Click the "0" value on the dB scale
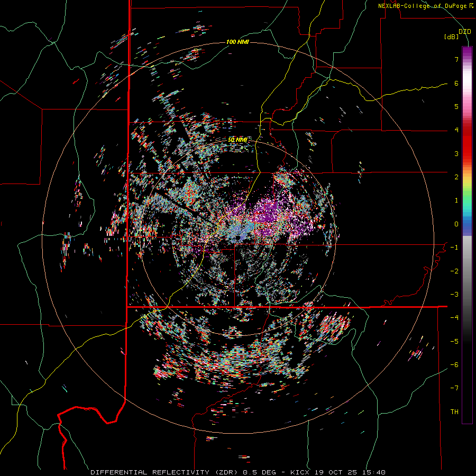Viewport: 476px width, 476px height. 456,224
